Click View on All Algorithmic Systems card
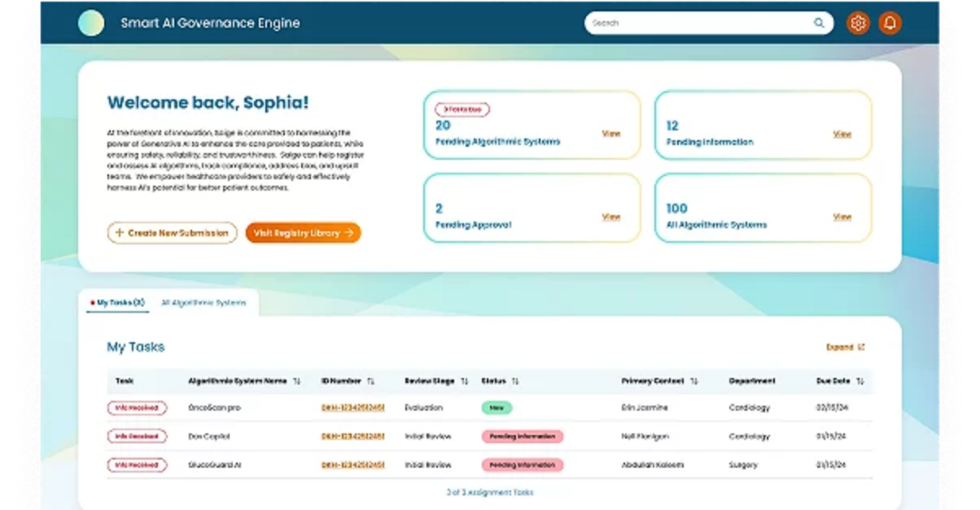The width and height of the screenshot is (980, 510). [x=842, y=216]
